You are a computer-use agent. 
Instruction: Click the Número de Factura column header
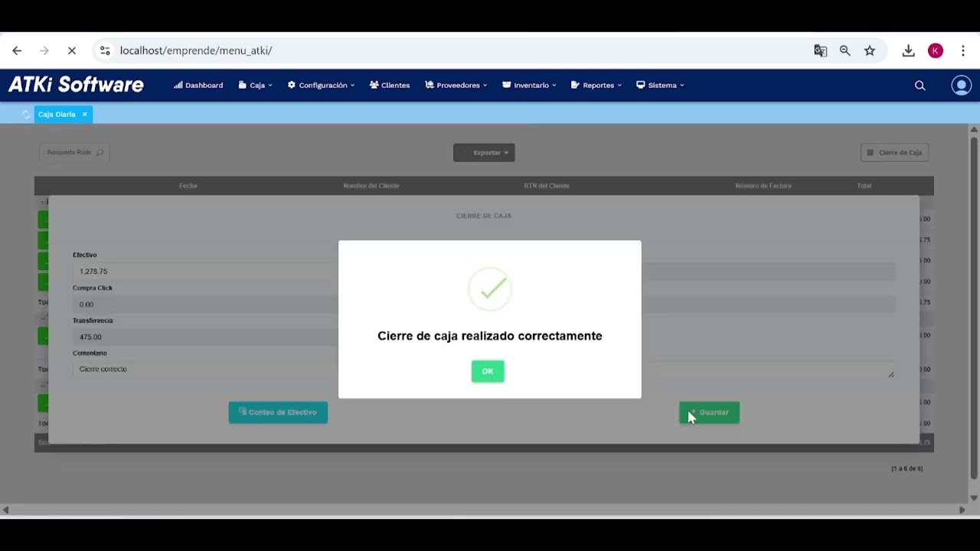click(x=763, y=186)
